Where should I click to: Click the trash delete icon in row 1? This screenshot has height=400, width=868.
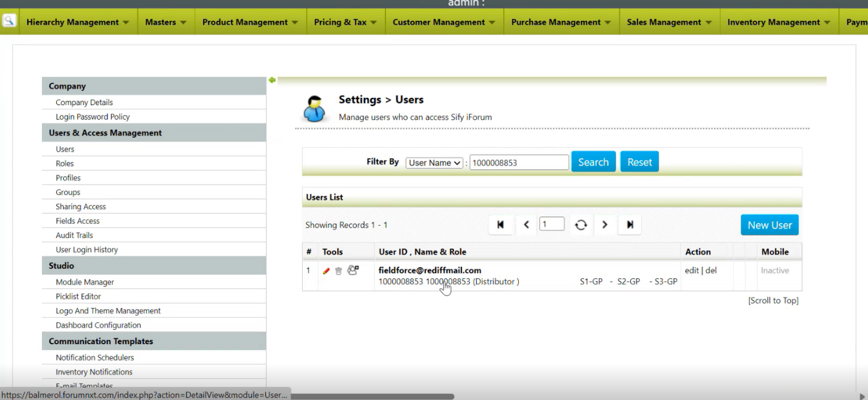click(338, 271)
